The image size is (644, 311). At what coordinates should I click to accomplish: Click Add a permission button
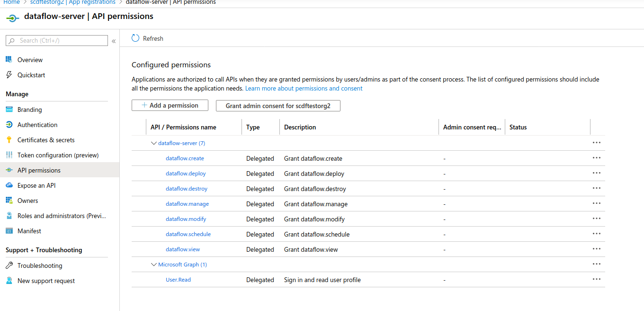[170, 105]
